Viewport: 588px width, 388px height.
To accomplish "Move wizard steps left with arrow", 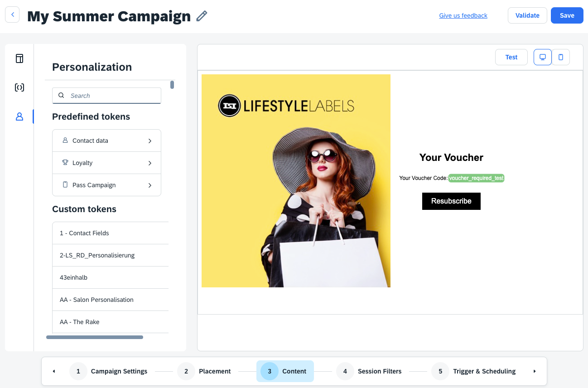I will [54, 371].
